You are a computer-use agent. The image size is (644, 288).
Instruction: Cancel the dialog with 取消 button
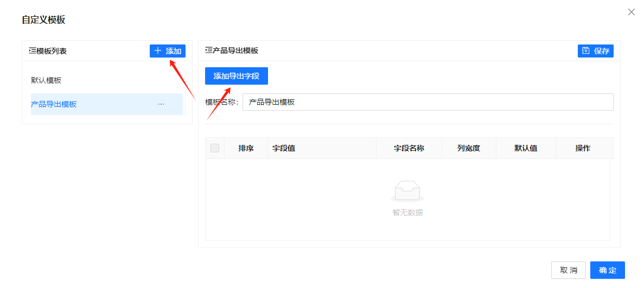[569, 270]
